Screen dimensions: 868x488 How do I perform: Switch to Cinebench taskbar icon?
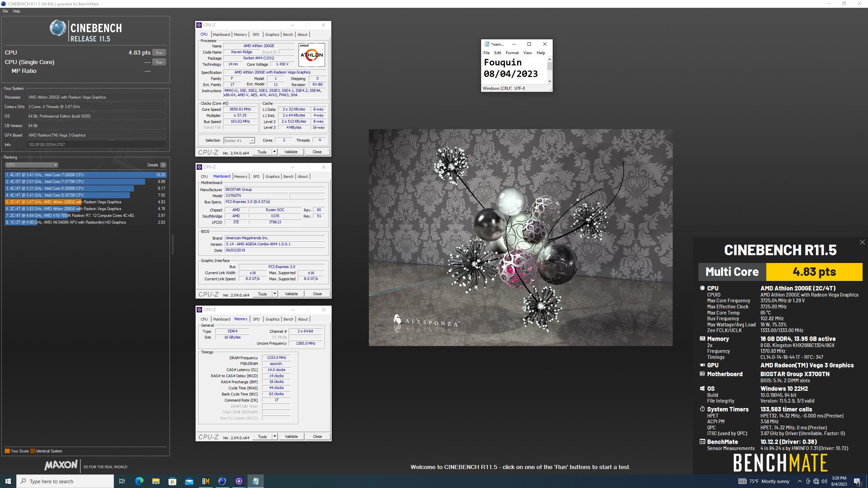coord(222,481)
